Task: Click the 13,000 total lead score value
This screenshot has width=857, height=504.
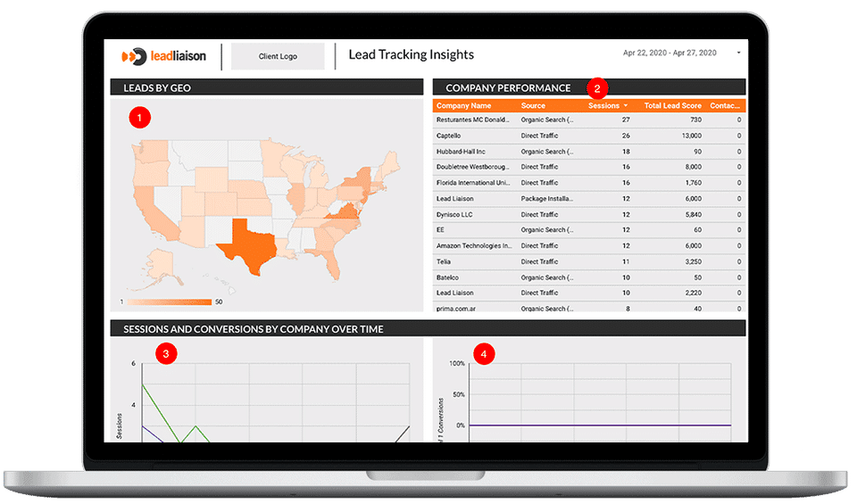Action: click(691, 136)
